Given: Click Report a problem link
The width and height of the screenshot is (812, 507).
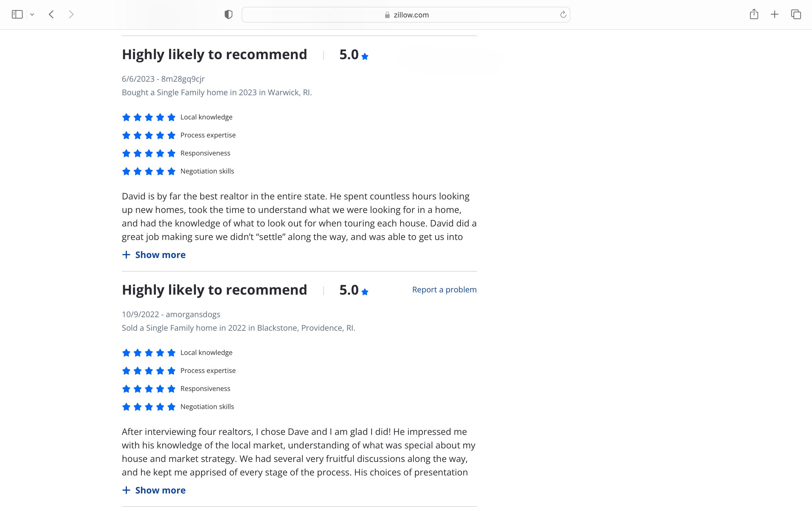Looking at the screenshot, I should [x=444, y=290].
